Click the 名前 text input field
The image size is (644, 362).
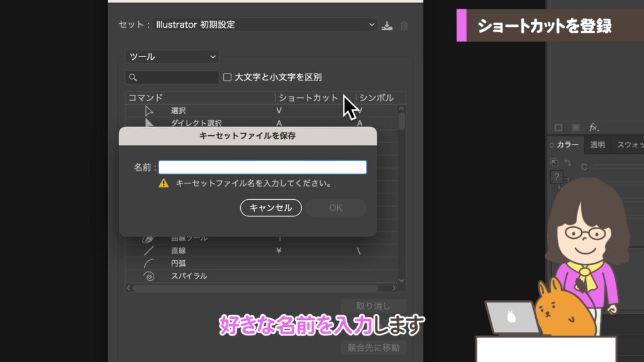coord(262,167)
